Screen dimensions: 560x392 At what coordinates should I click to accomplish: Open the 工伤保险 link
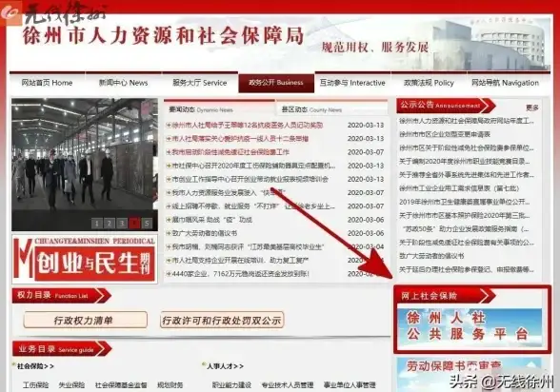click(x=36, y=385)
